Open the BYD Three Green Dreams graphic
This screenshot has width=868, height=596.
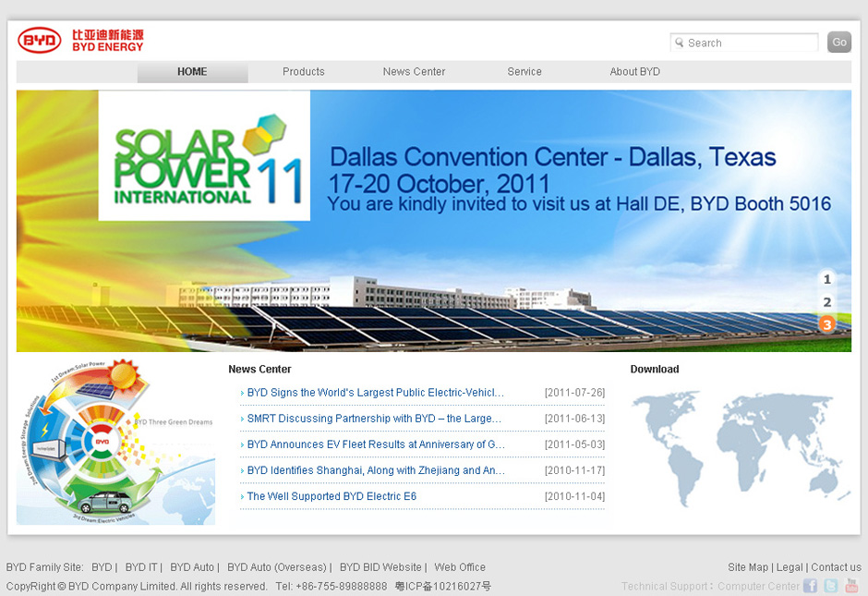[115, 442]
